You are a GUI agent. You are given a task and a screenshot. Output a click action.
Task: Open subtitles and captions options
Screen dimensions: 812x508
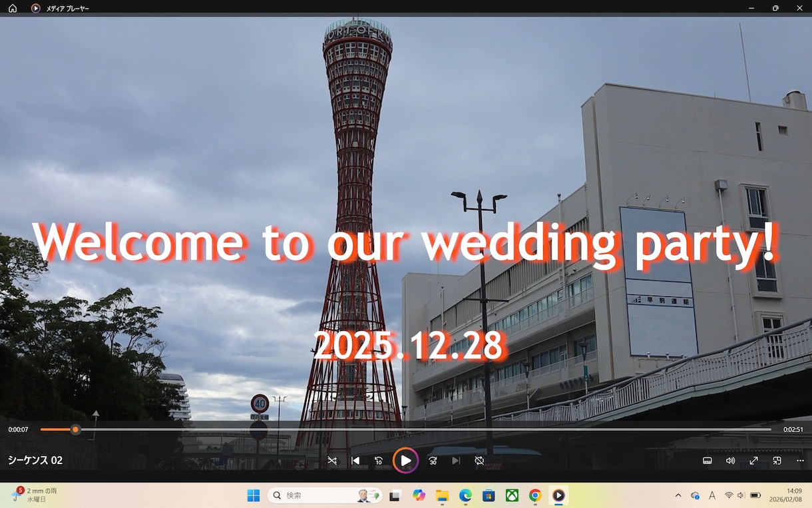(708, 461)
